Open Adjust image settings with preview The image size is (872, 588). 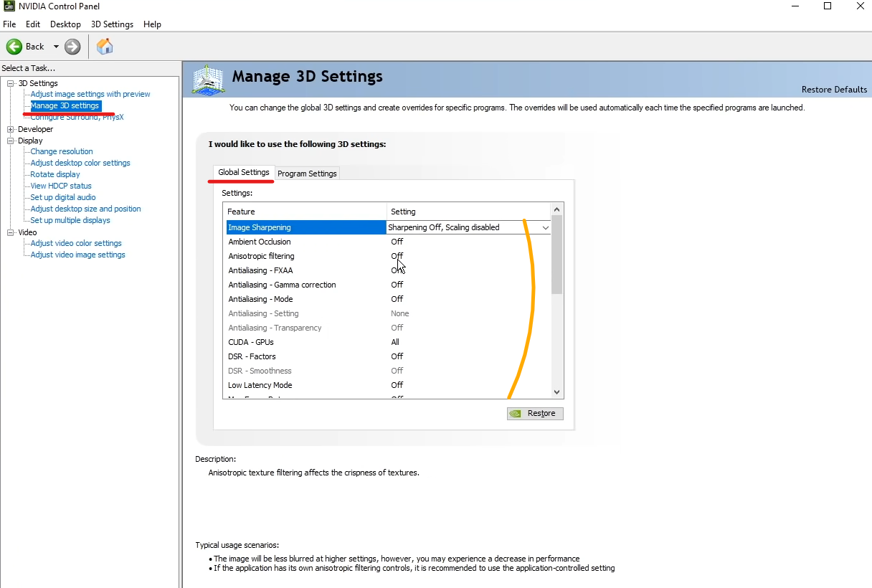pyautogui.click(x=90, y=94)
